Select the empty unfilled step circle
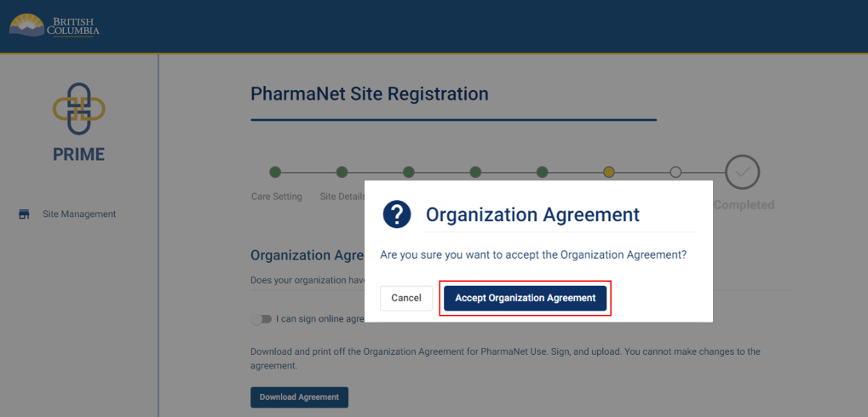868x417 pixels. 675,172
